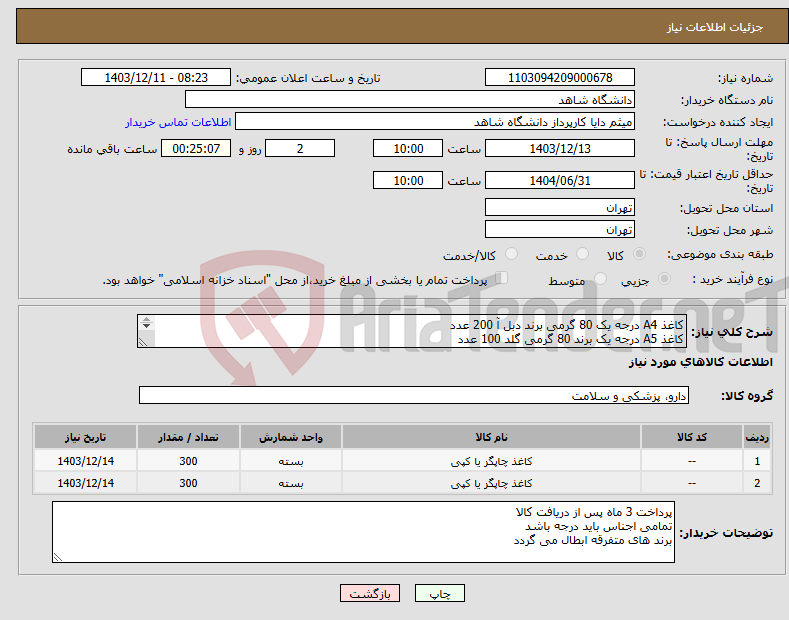Click the بازگشت back button
This screenshot has width=789, height=620.
(370, 593)
